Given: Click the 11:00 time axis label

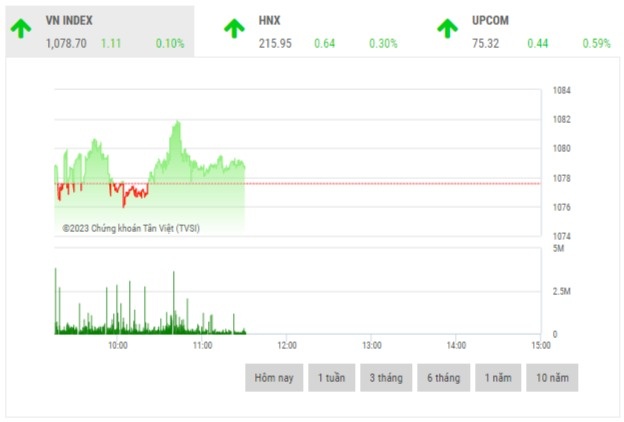Looking at the screenshot, I should coord(202,345).
